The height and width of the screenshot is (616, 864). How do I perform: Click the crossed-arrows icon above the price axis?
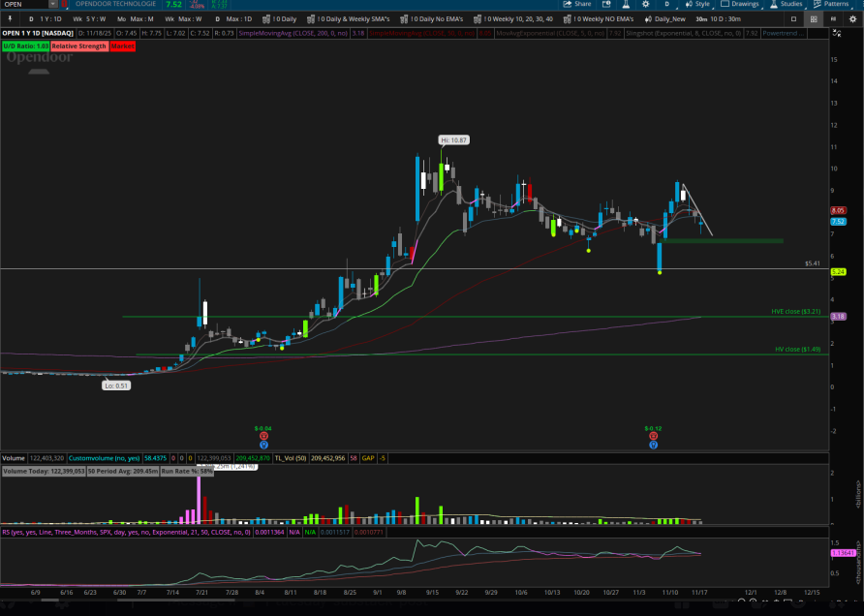pos(837,33)
